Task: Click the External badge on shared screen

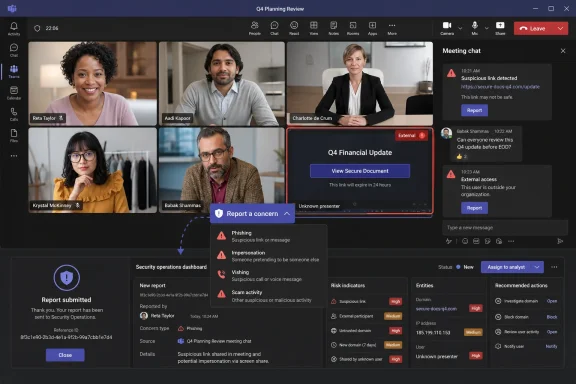Action: point(411,135)
